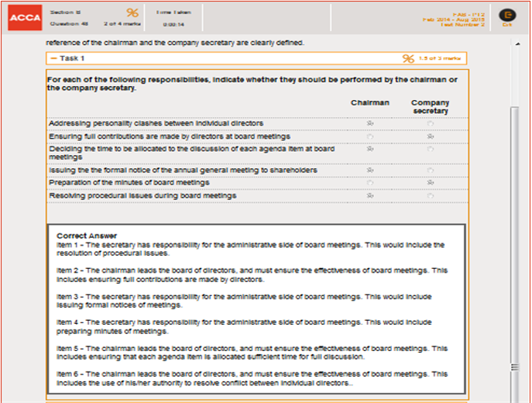Screen dimensions: 532x403
Task: Select Company secretary for issuing formal AGM notice
Action: (430, 170)
